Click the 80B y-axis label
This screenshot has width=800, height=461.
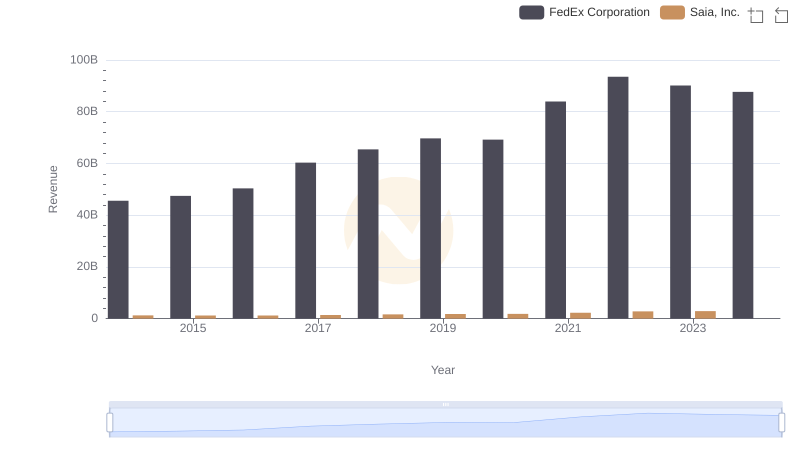point(87,111)
